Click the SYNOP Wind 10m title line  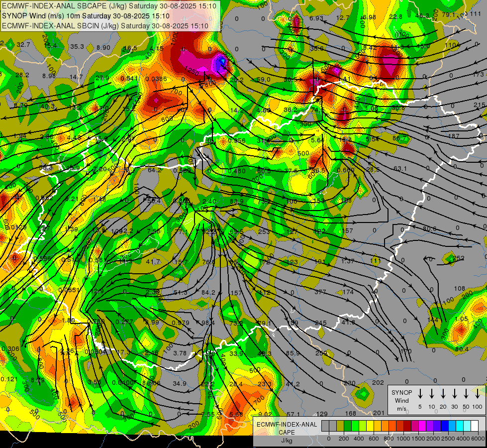(x=86, y=16)
